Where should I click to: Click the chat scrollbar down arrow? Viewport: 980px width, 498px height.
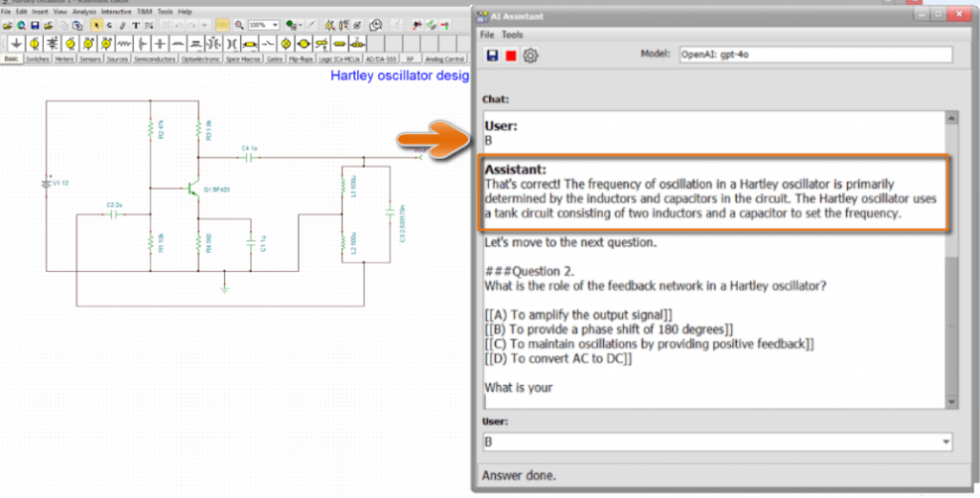[x=951, y=400]
